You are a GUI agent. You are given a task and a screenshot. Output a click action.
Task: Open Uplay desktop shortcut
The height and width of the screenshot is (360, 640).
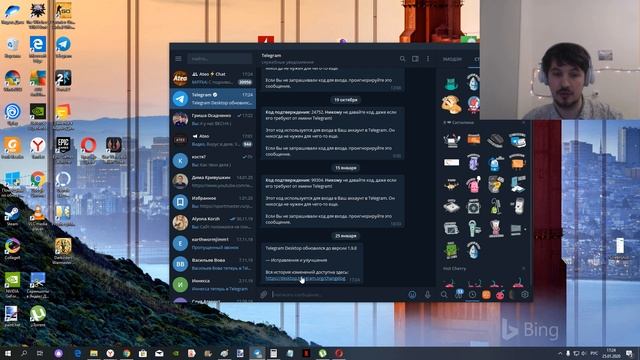coord(13,114)
